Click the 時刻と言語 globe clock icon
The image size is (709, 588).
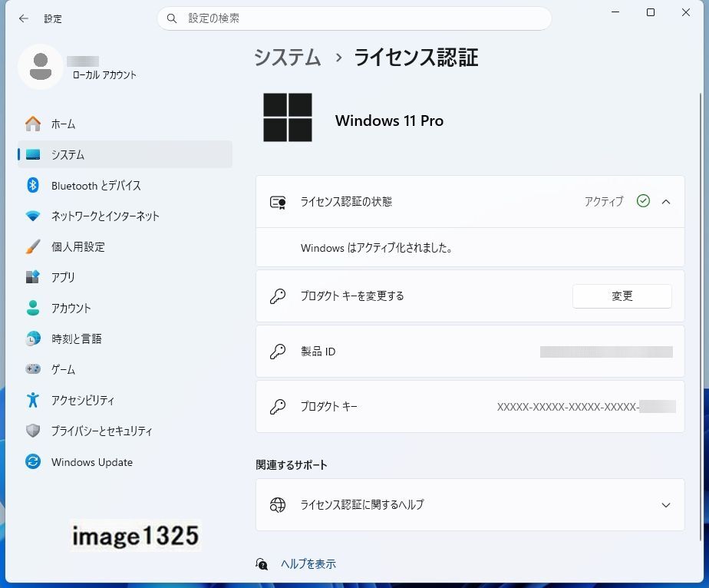(33, 339)
